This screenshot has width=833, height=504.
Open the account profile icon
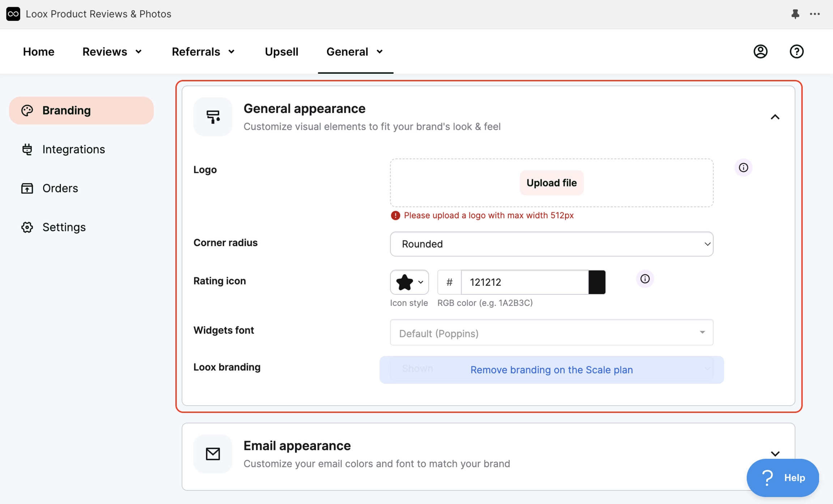tap(760, 51)
